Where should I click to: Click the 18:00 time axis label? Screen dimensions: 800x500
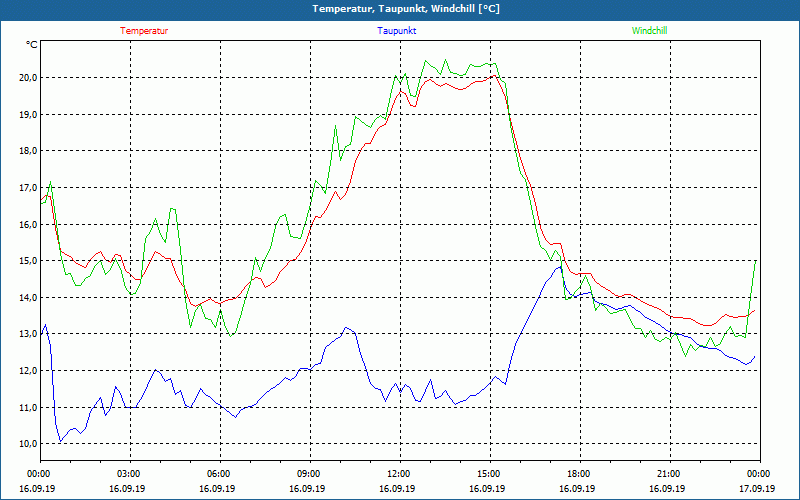coord(580,473)
